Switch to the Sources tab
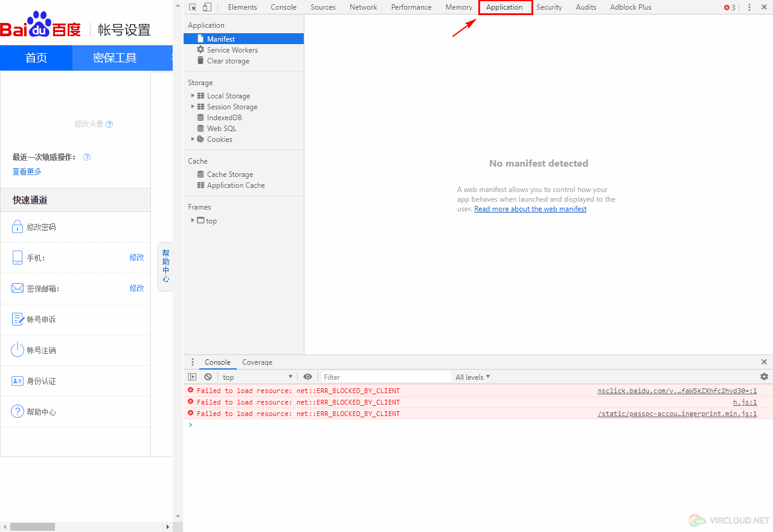 click(323, 7)
